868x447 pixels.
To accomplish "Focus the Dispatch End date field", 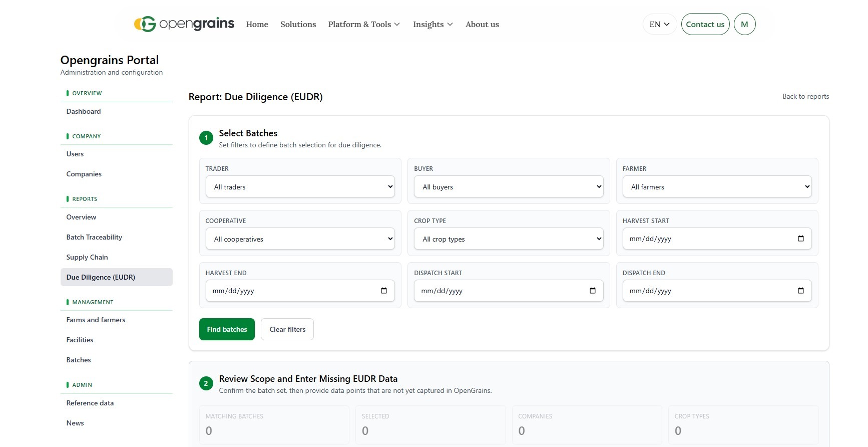I will [717, 291].
